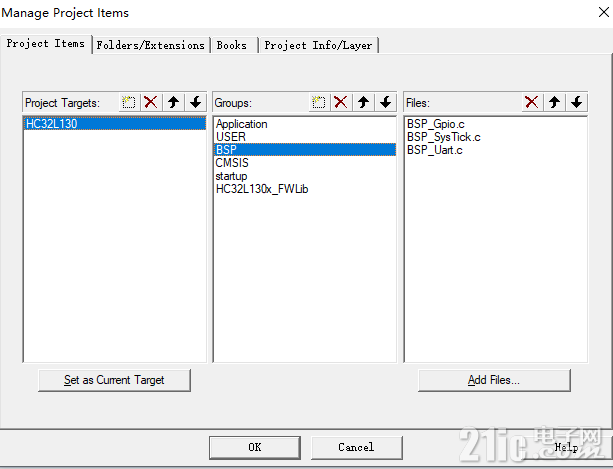Select the BSP group
This screenshot has width=613, height=469.
pos(305,150)
